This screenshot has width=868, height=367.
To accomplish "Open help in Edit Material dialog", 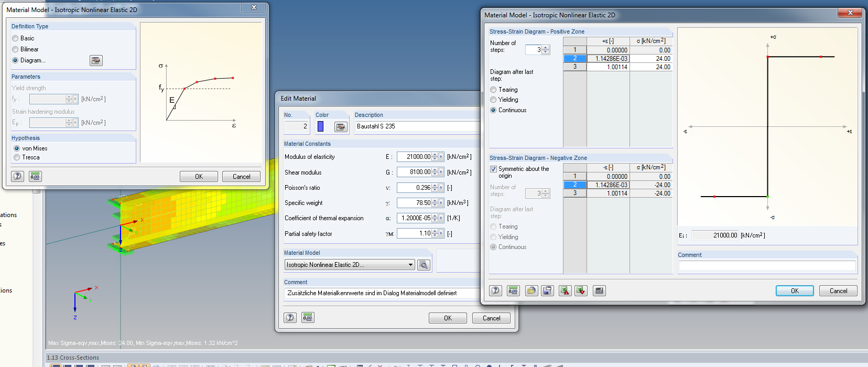I will 290,318.
